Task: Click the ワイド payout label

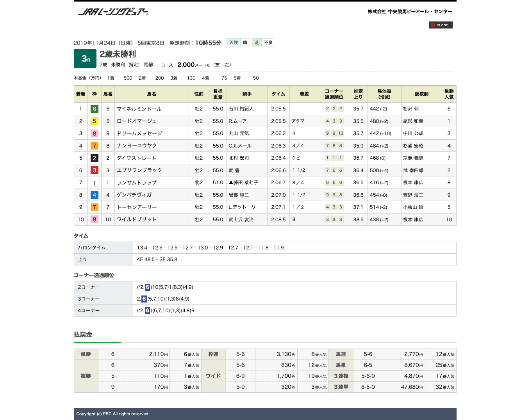Action: (x=213, y=376)
